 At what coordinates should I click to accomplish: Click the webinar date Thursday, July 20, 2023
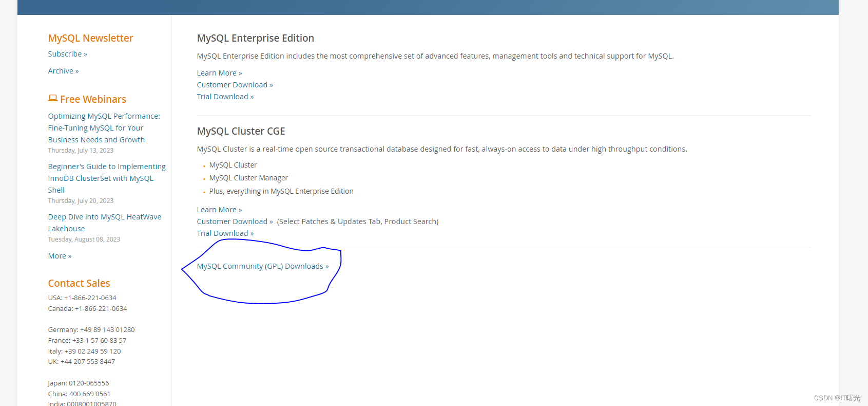click(81, 201)
